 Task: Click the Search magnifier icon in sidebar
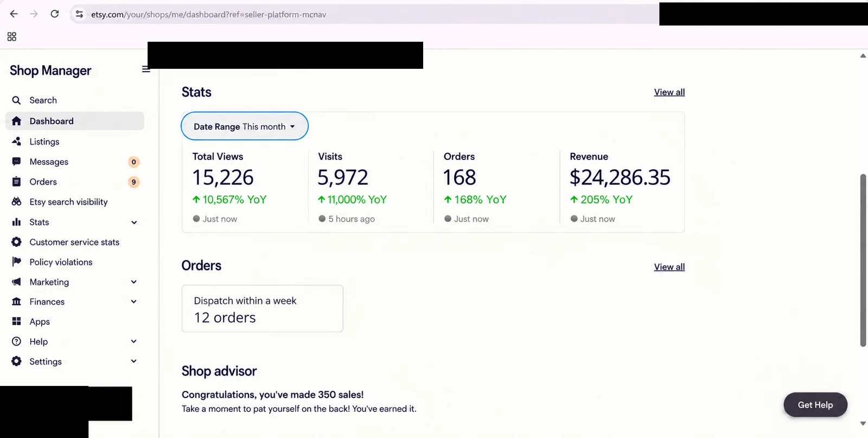click(x=17, y=100)
